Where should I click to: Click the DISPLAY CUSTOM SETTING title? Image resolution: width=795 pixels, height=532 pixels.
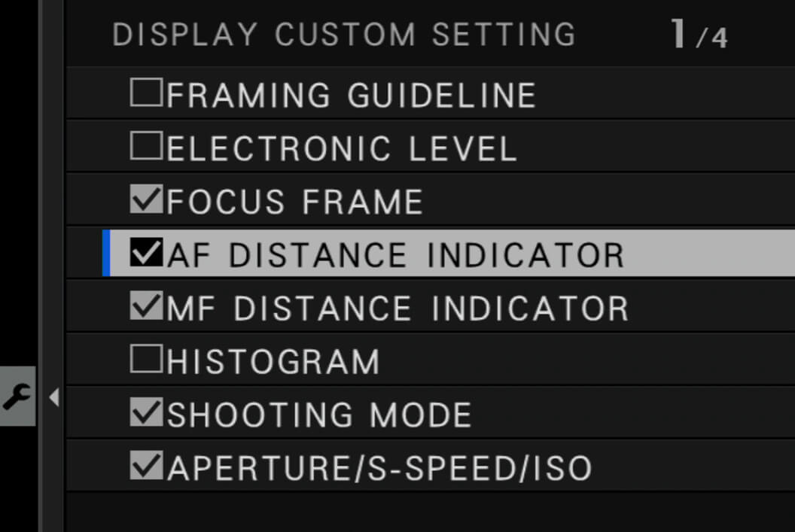pos(344,35)
